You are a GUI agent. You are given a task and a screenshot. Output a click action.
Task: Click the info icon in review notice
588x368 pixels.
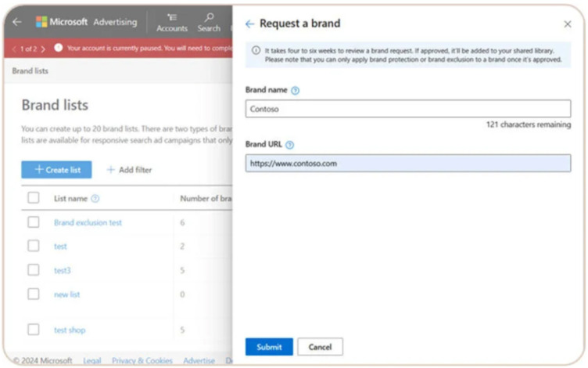click(256, 50)
